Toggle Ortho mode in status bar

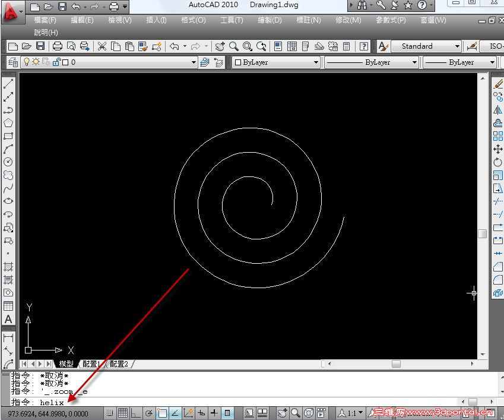(x=135, y=413)
